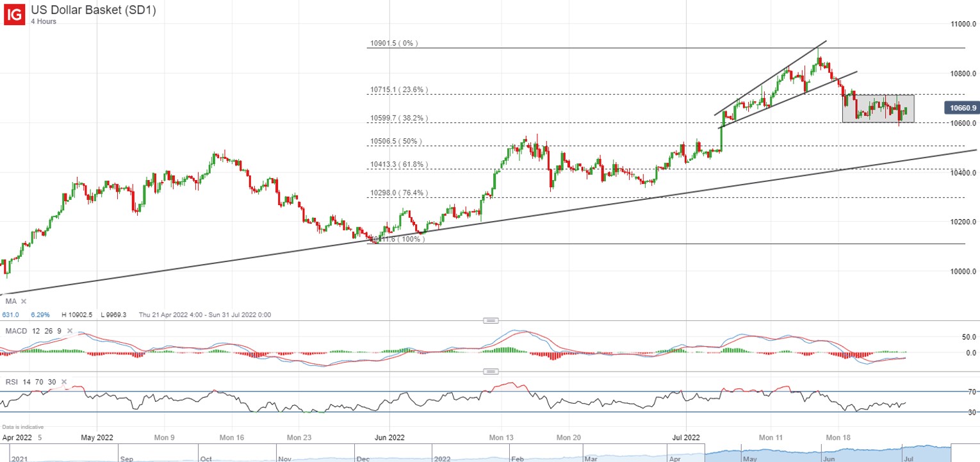Image resolution: width=980 pixels, height=462 pixels.
Task: Click the US Dollar Basket (SD1) title
Action: coord(93,10)
